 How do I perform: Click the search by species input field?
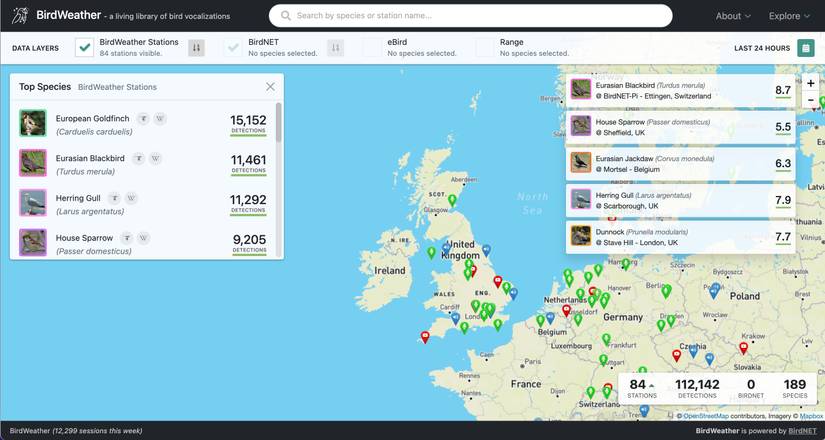coord(470,16)
